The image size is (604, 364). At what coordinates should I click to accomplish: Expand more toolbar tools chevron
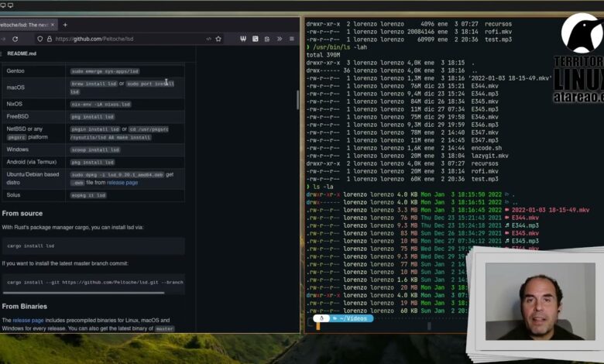pyautogui.click(x=280, y=39)
